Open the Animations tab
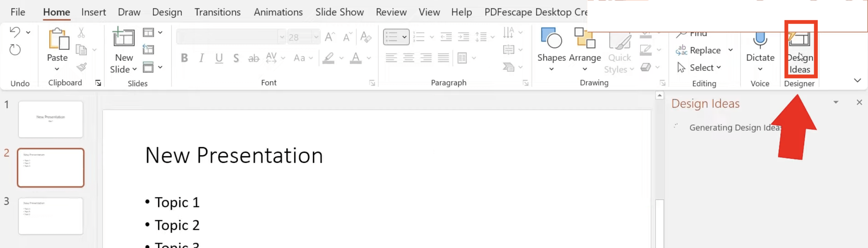This screenshot has width=868, height=248. pos(278,12)
